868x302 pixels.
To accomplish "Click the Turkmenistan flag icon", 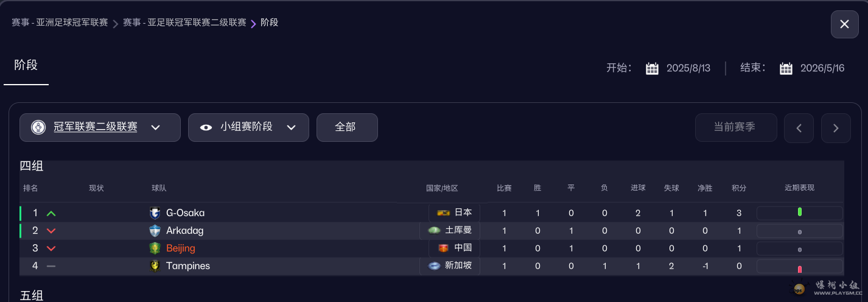I will pyautogui.click(x=434, y=230).
